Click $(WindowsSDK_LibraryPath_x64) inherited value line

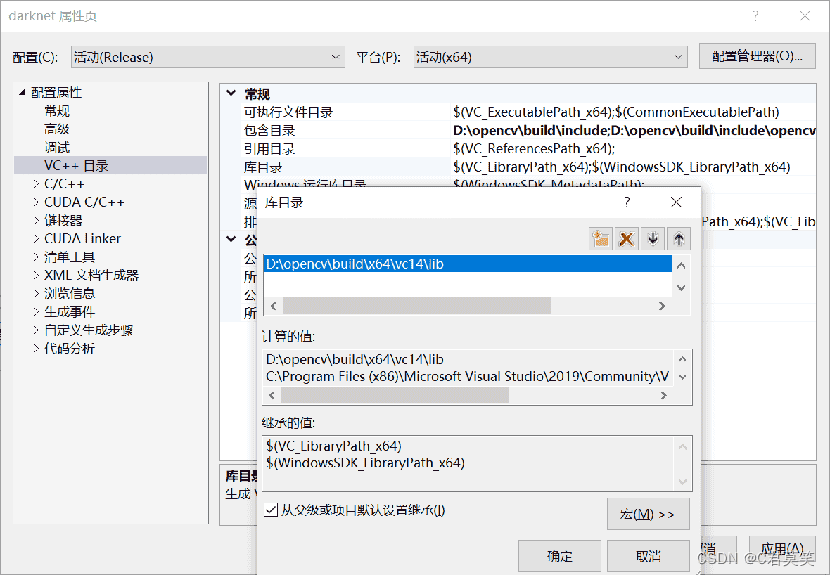(366, 463)
